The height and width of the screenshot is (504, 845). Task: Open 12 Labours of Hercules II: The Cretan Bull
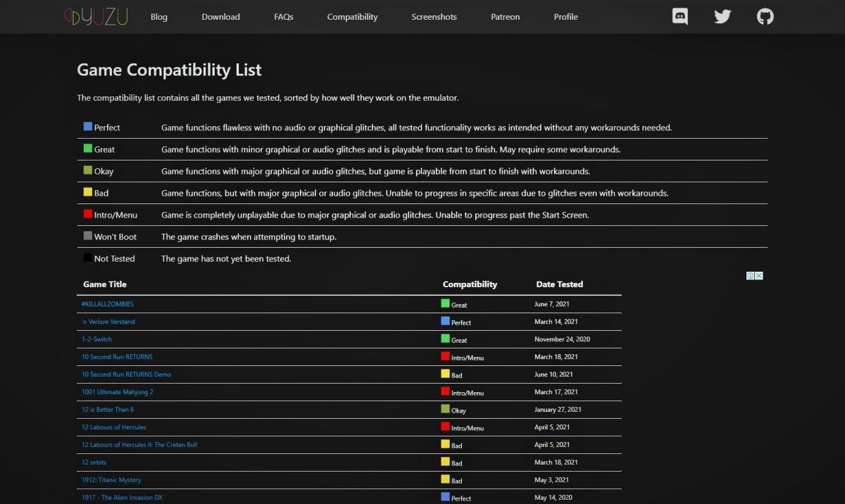click(x=139, y=445)
